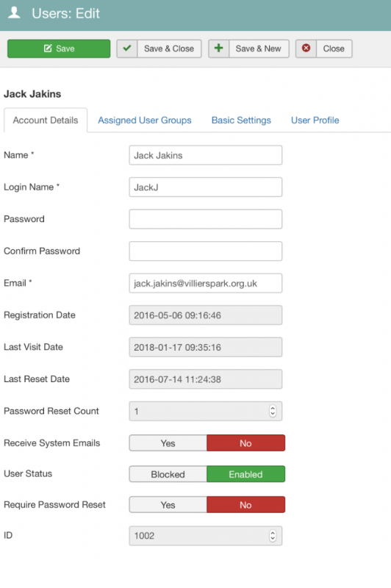Set User Status to Enabled
391x588 pixels.
coord(246,474)
